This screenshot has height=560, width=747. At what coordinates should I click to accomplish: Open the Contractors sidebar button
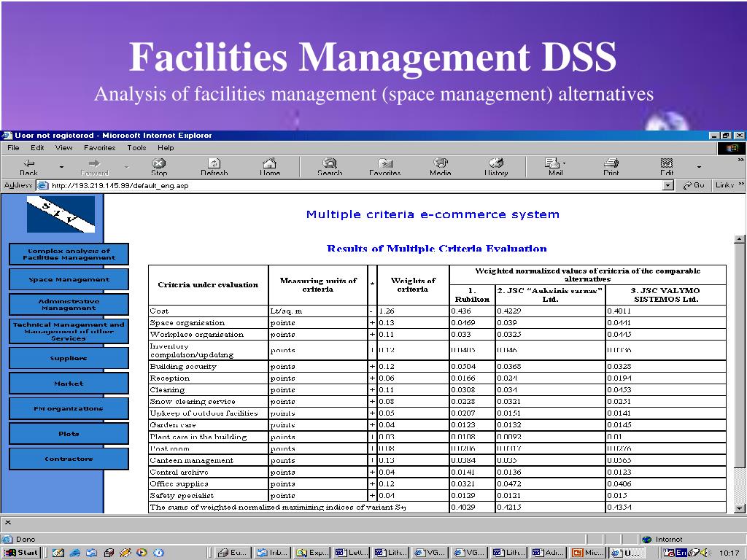tap(69, 459)
